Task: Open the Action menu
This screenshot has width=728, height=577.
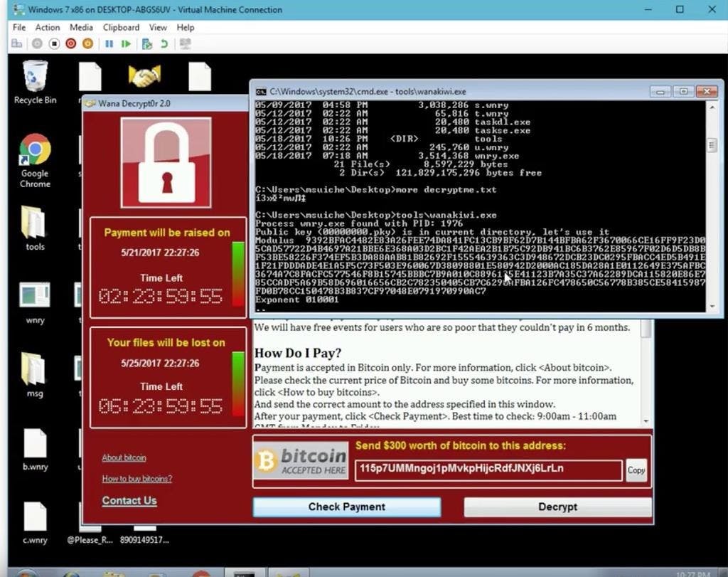Action: click(48, 28)
